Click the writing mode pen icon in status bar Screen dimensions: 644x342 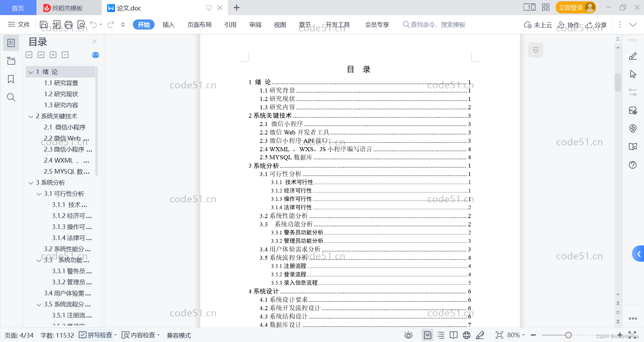[480, 335]
